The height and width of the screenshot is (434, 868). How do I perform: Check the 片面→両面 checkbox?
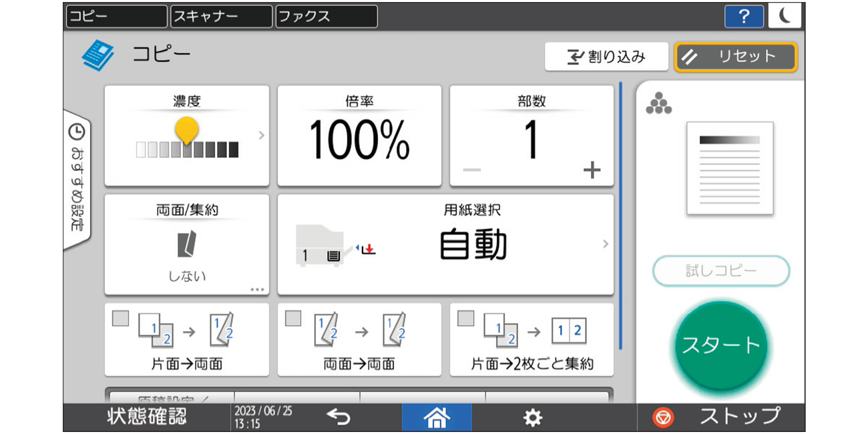tap(121, 318)
